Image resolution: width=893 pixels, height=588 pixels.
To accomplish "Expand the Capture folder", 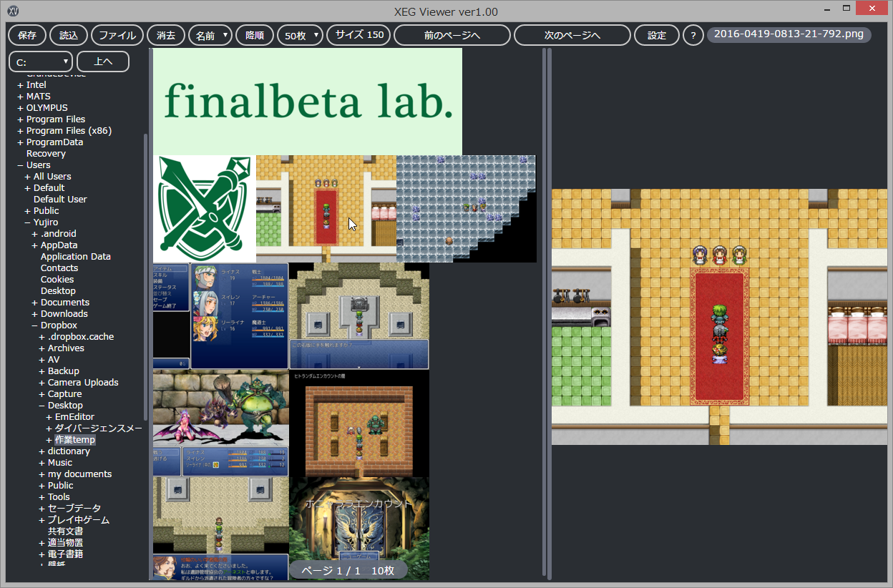I will [42, 394].
